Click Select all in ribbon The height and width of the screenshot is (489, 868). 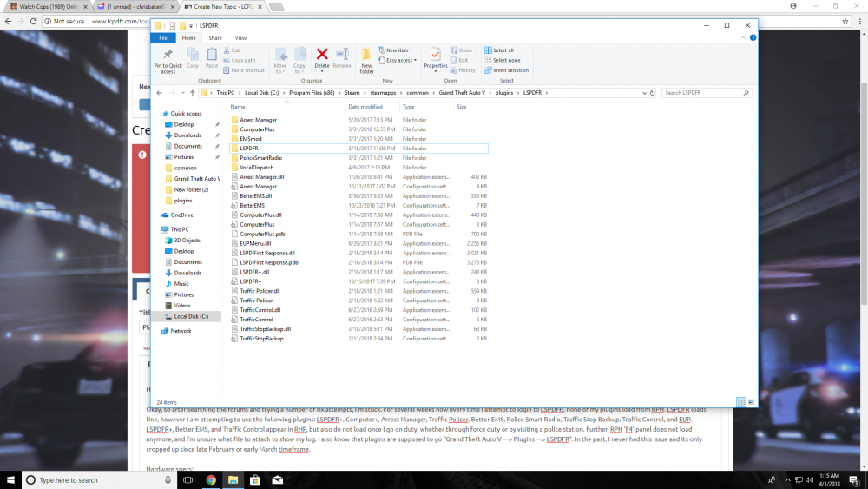pyautogui.click(x=499, y=50)
